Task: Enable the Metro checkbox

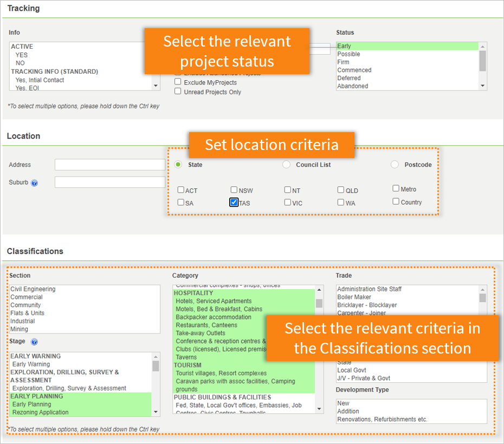Action: [396, 188]
